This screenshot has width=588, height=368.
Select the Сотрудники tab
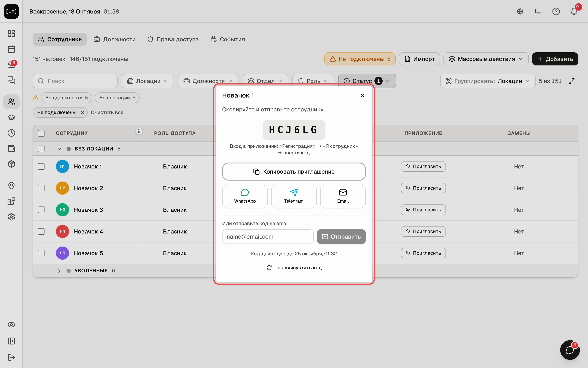coord(60,39)
